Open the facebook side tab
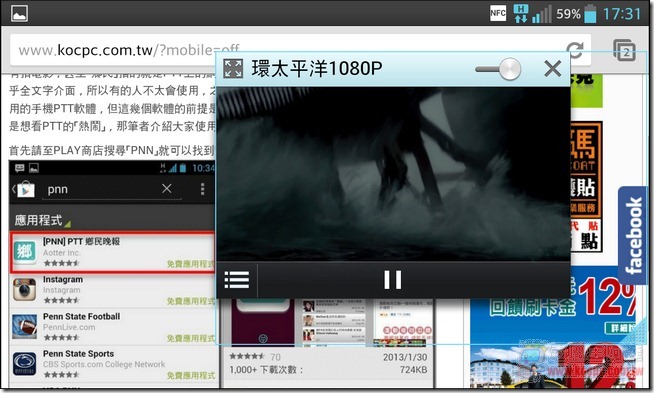The width and height of the screenshot is (654, 393). [x=633, y=235]
